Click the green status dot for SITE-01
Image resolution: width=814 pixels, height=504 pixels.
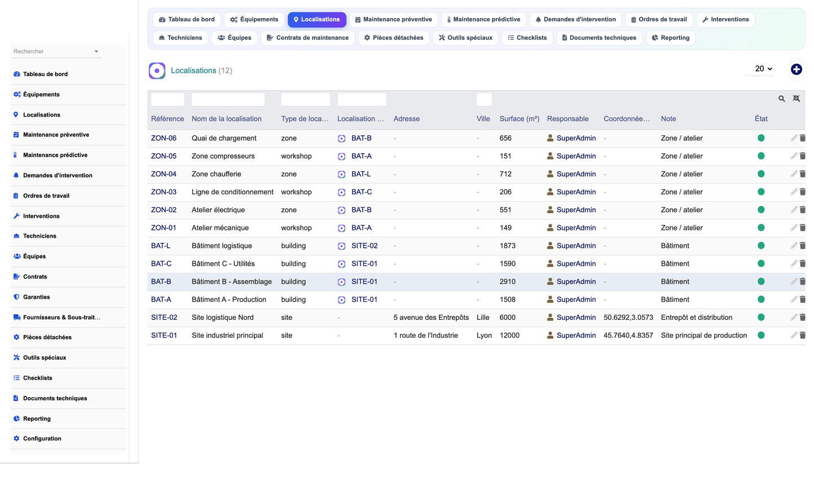point(760,335)
